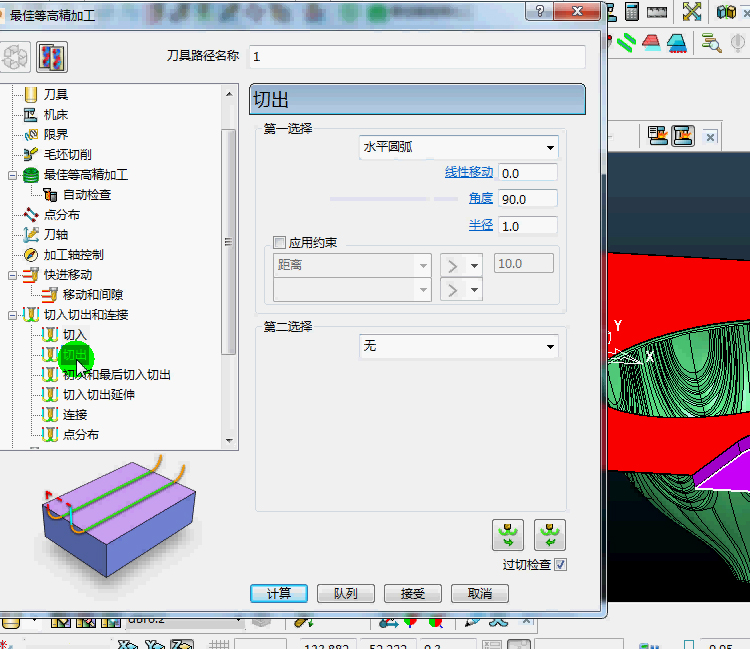The image size is (750, 649).
Task: Open 第二选择 无 dropdown
Action: coord(458,346)
